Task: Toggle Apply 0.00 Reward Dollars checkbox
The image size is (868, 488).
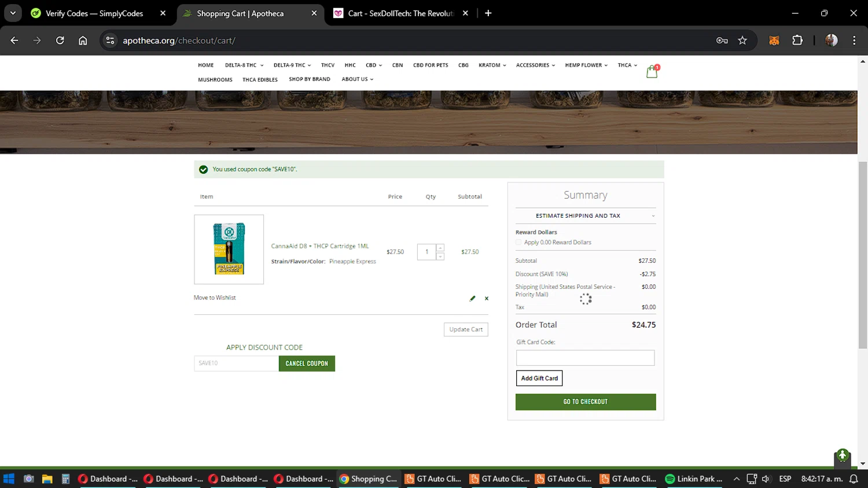Action: tap(519, 243)
